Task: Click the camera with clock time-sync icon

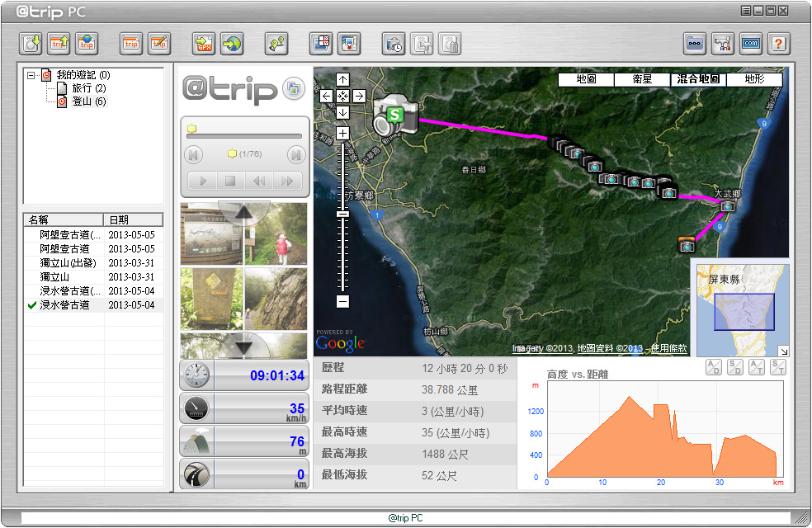Action: pos(394,44)
